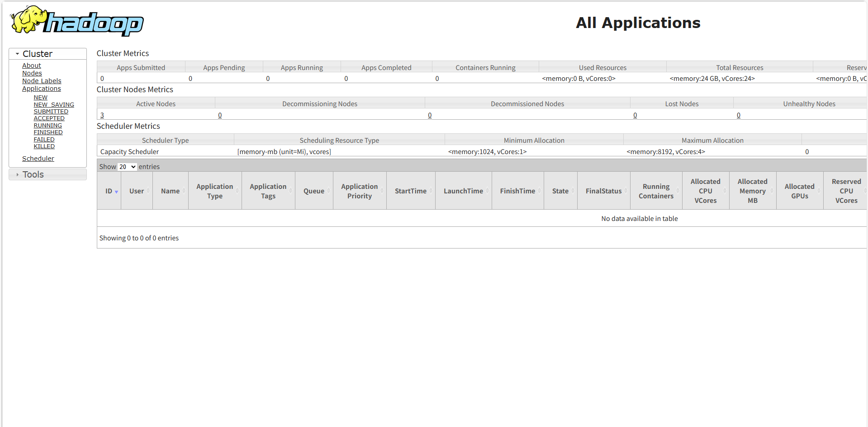
Task: Show NEW_SAVING applications
Action: (54, 105)
